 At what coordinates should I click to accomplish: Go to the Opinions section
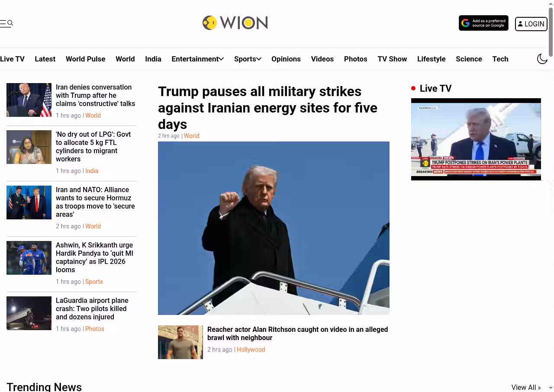tap(286, 59)
